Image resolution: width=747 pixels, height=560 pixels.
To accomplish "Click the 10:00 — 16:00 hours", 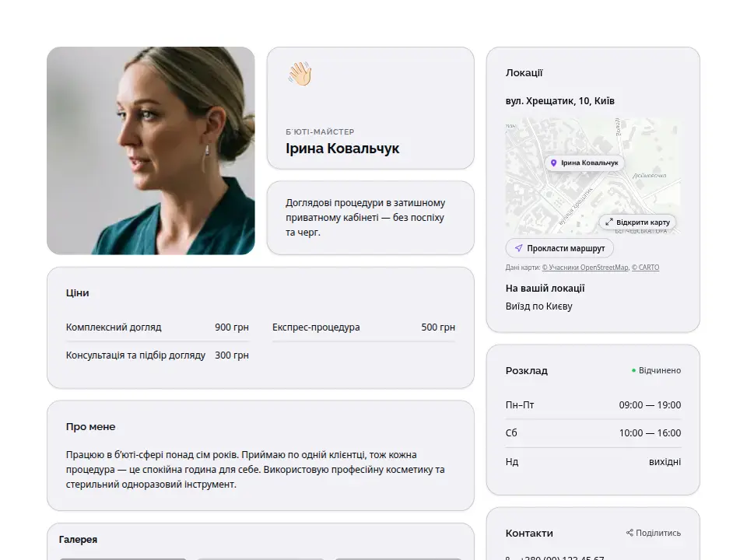I will (650, 433).
